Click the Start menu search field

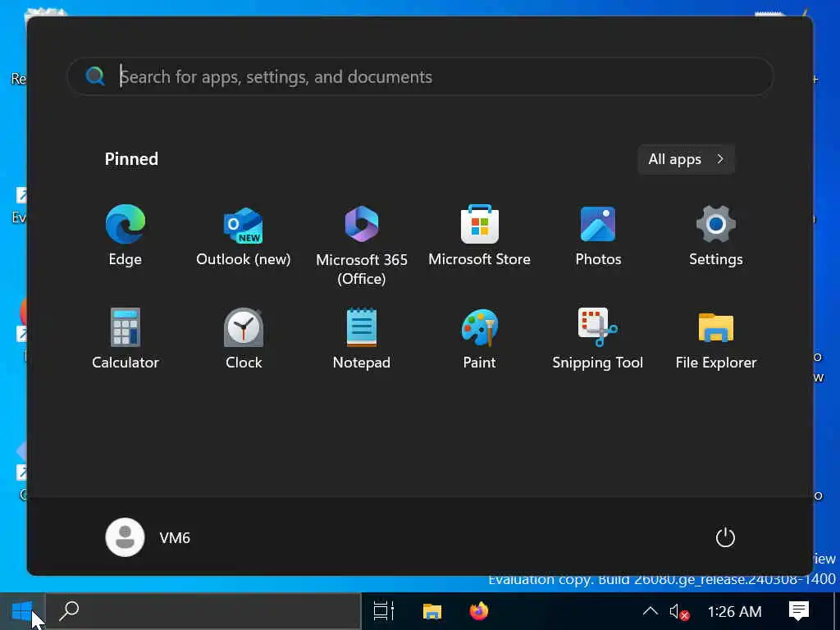421,76
